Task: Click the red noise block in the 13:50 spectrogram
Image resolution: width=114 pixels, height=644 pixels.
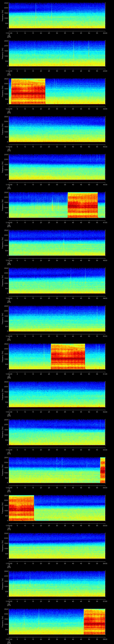Action: click(x=68, y=357)
